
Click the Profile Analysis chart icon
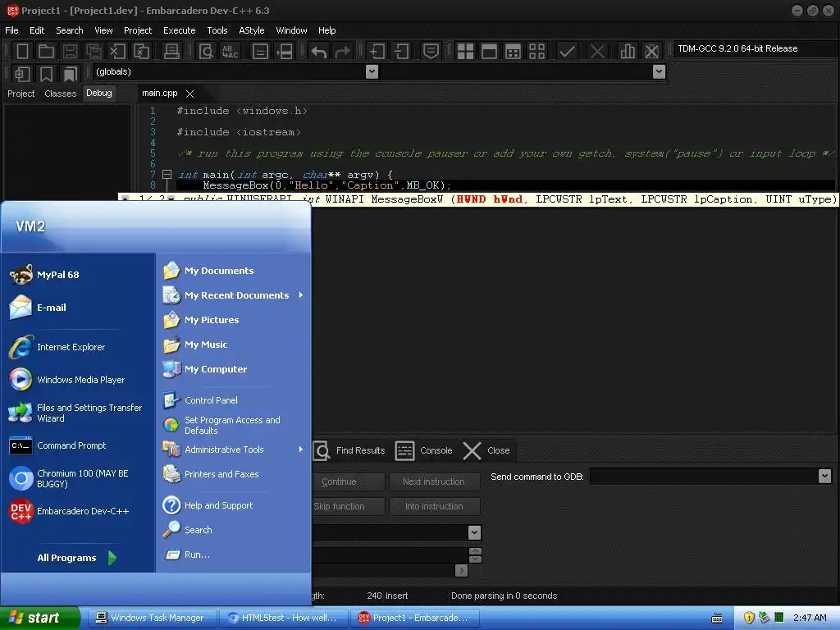pos(628,52)
